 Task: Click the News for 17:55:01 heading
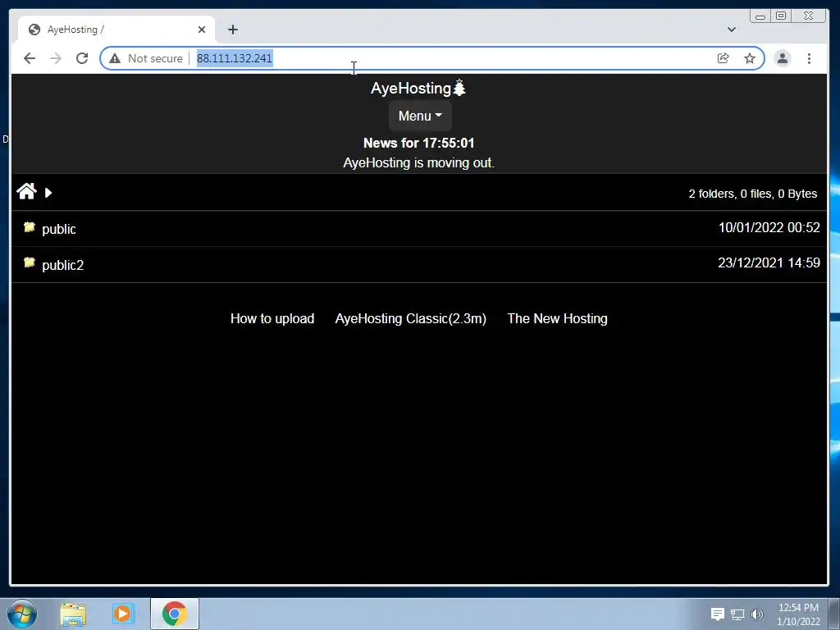tap(419, 143)
